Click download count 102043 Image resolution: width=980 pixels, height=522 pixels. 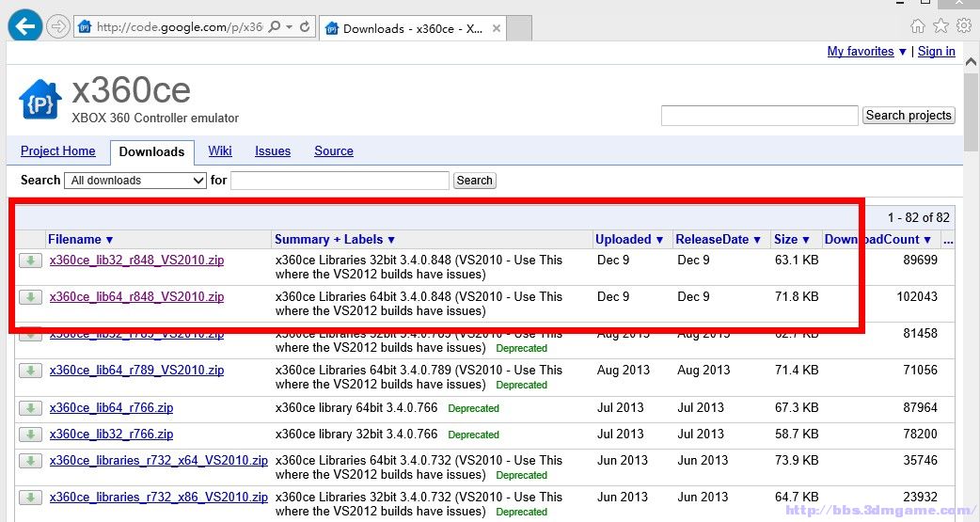pos(917,297)
